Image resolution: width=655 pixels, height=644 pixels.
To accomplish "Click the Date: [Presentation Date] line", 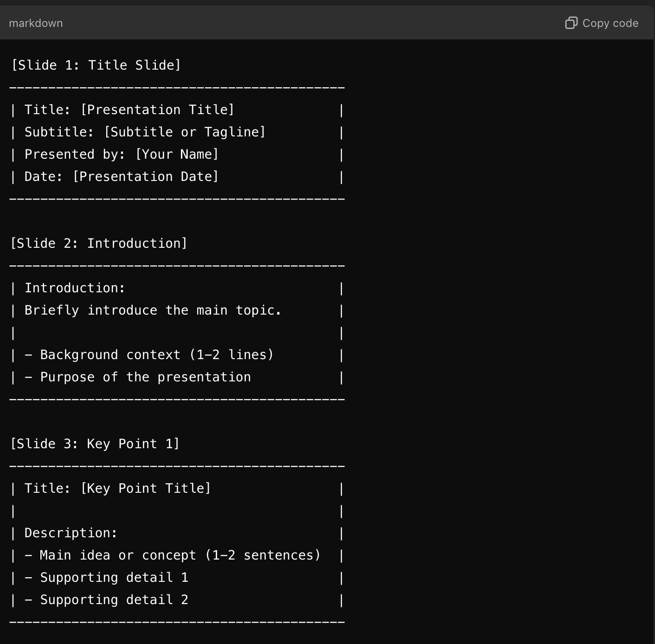I will pyautogui.click(x=122, y=176).
